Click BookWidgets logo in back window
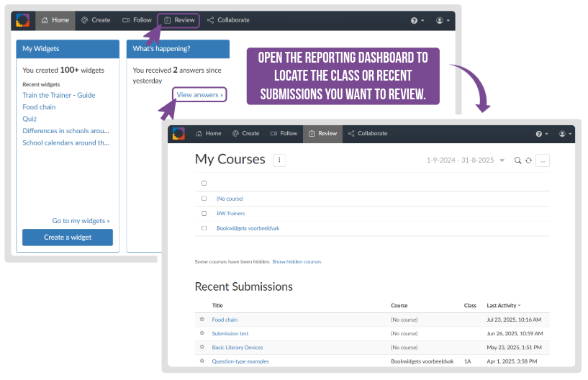The image size is (588, 380). [23, 20]
